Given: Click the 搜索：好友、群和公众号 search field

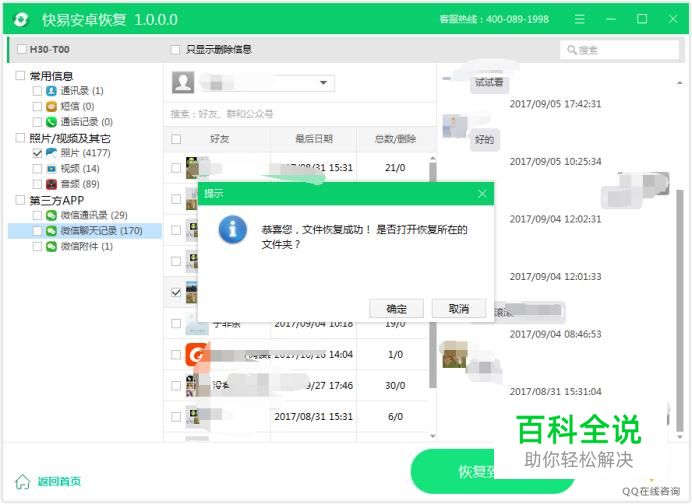Looking at the screenshot, I should point(299,114).
